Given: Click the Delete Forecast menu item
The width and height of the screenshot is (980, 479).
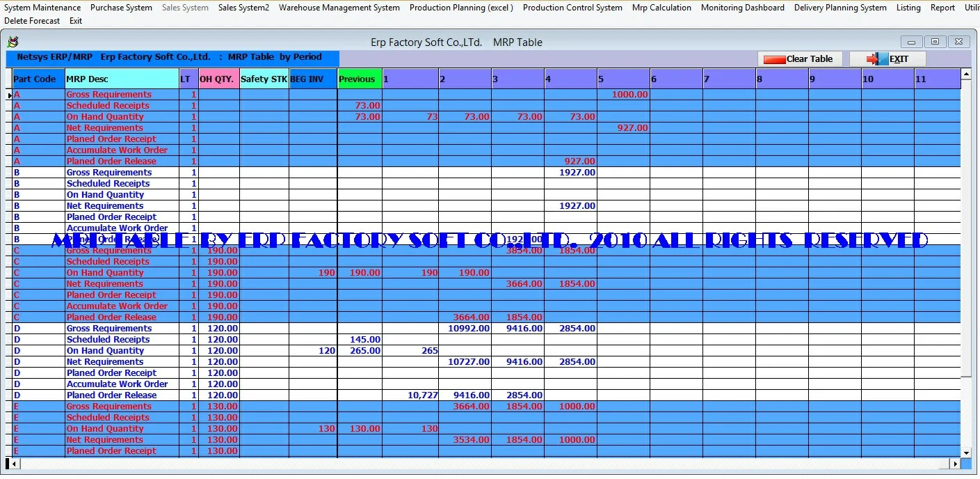Looking at the screenshot, I should [32, 21].
